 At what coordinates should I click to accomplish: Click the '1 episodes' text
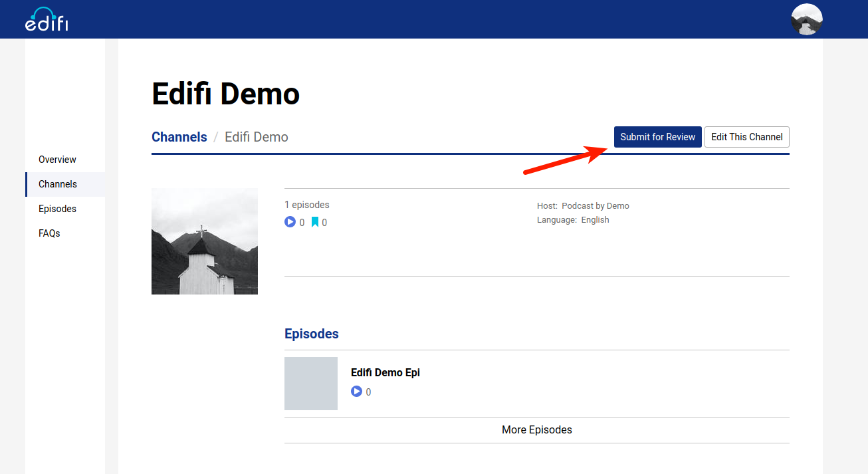(x=307, y=205)
